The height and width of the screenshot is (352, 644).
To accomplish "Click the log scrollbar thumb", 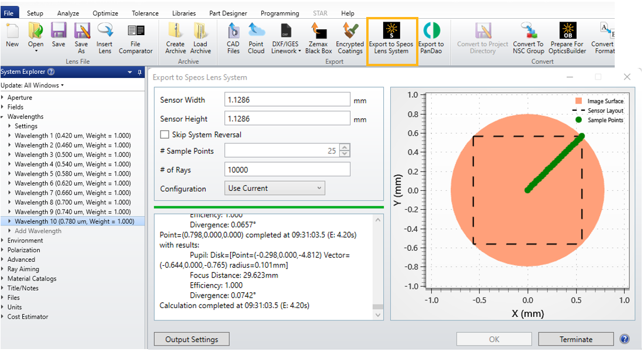I will (377, 306).
